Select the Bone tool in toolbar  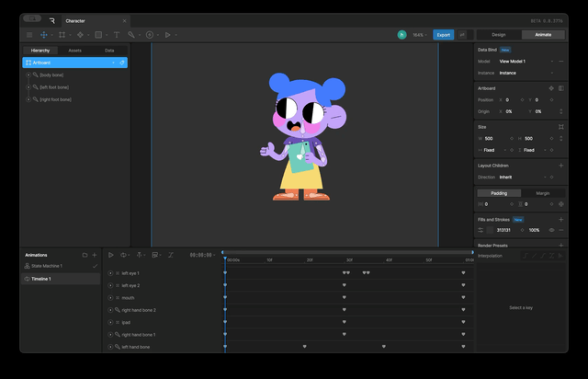(132, 35)
